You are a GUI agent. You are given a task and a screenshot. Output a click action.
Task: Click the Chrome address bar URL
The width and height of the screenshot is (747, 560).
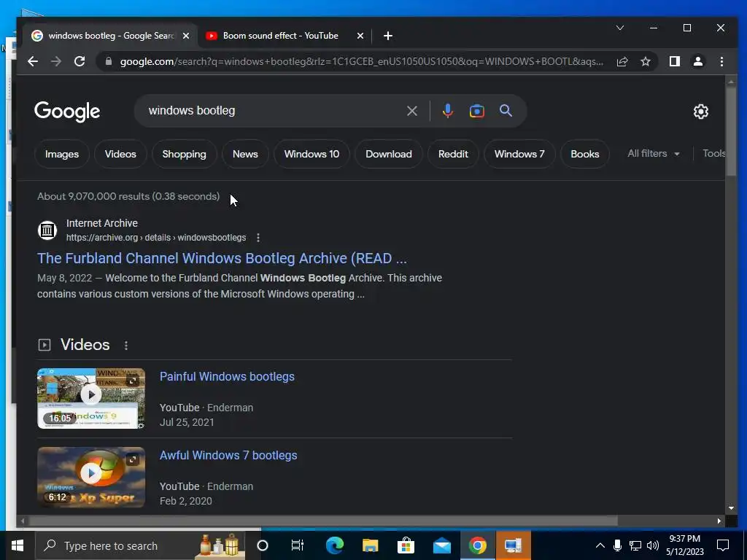pos(362,61)
